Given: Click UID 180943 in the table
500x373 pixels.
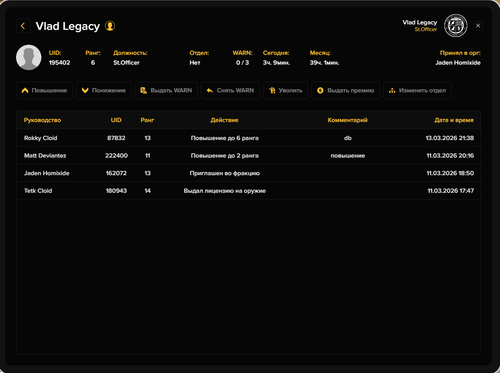Looking at the screenshot, I should click(x=116, y=191).
